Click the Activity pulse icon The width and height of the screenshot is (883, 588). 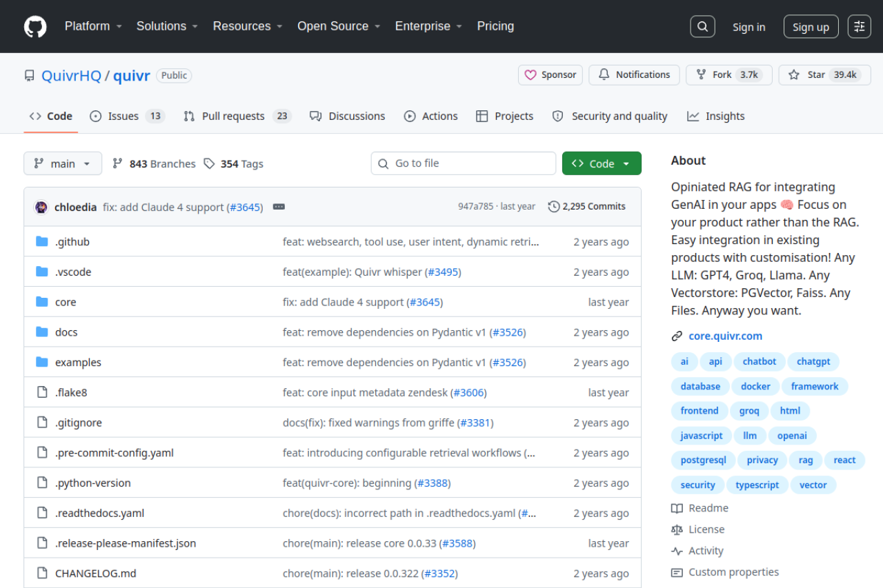677,551
